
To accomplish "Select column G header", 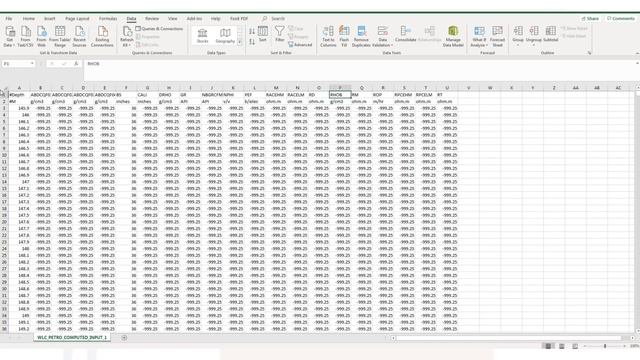I will pos(147,88).
